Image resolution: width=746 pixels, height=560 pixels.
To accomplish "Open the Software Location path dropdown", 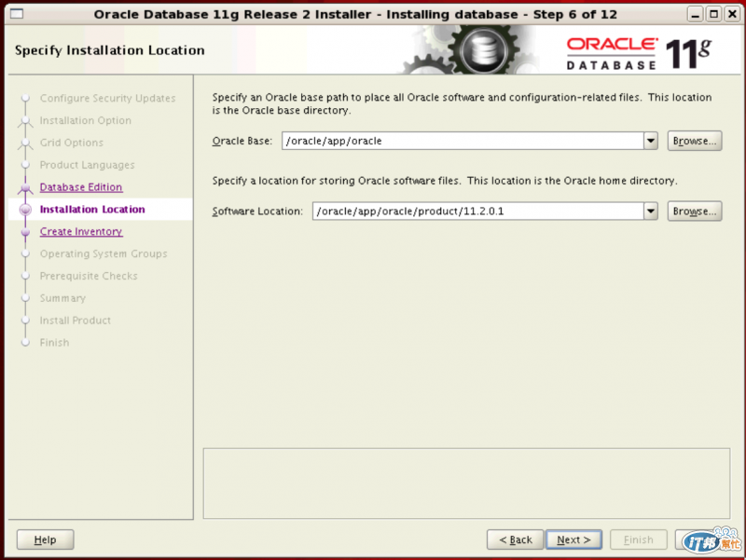I will tap(650, 212).
